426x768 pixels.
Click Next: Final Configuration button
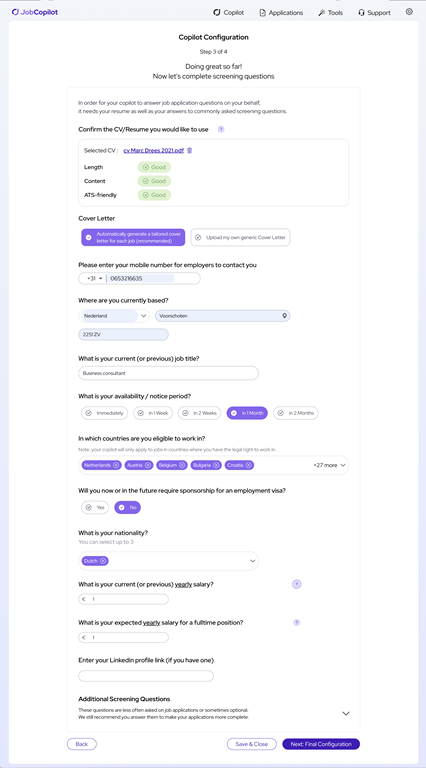pyautogui.click(x=321, y=744)
